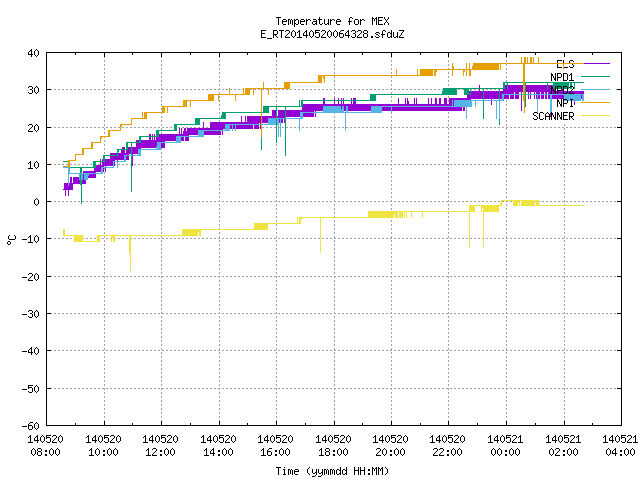
Task: Select the filename E_RT20140520064328.sfduZ subtitle
Action: [332, 34]
